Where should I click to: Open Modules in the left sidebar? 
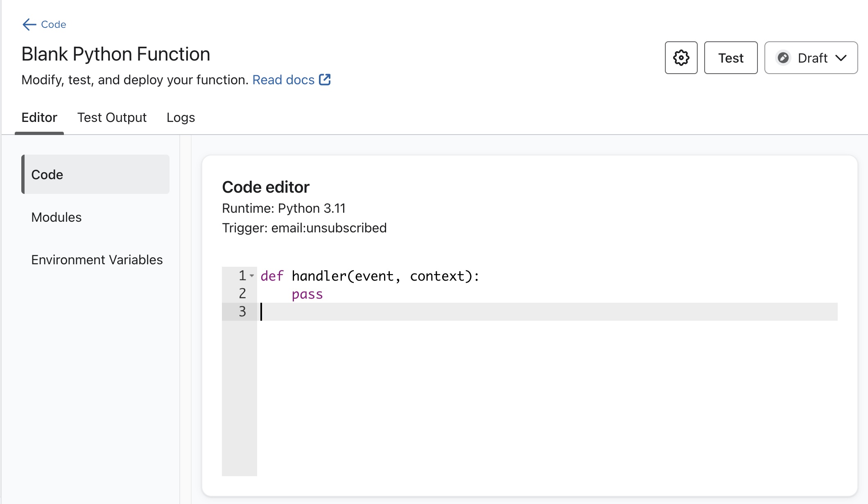click(x=57, y=217)
